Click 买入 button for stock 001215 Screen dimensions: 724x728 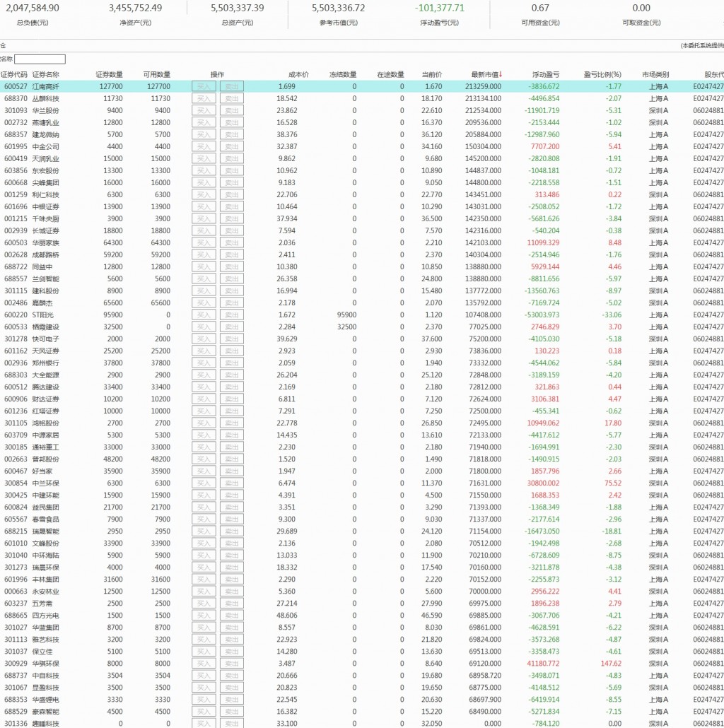point(204,218)
